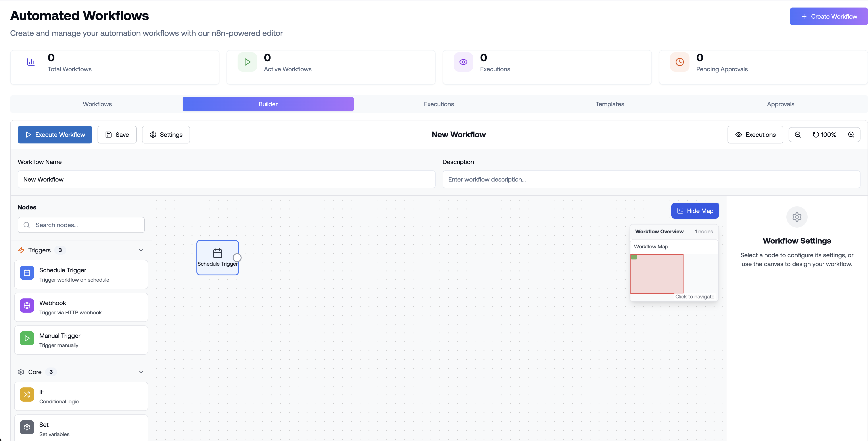Open the Executions eye button in the toolbar
The image size is (868, 441).
pos(755,135)
